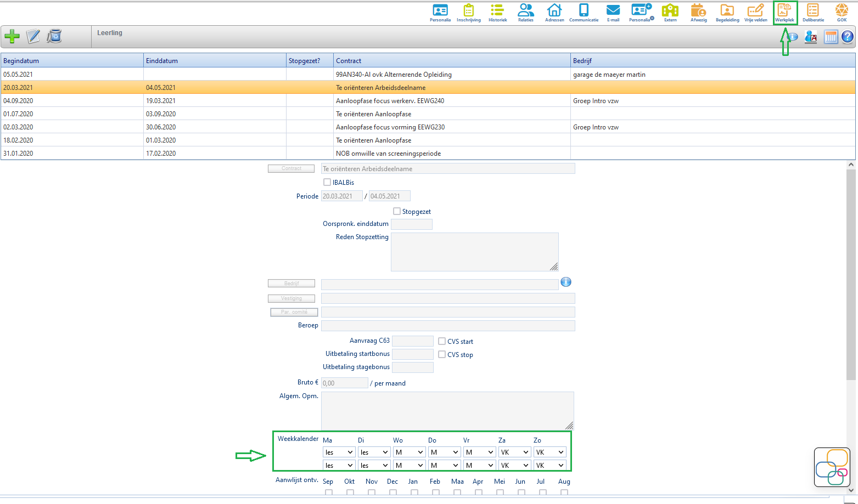The height and width of the screenshot is (504, 858).
Task: Open top-row Ma weekkalender dropdown
Action: 339,452
